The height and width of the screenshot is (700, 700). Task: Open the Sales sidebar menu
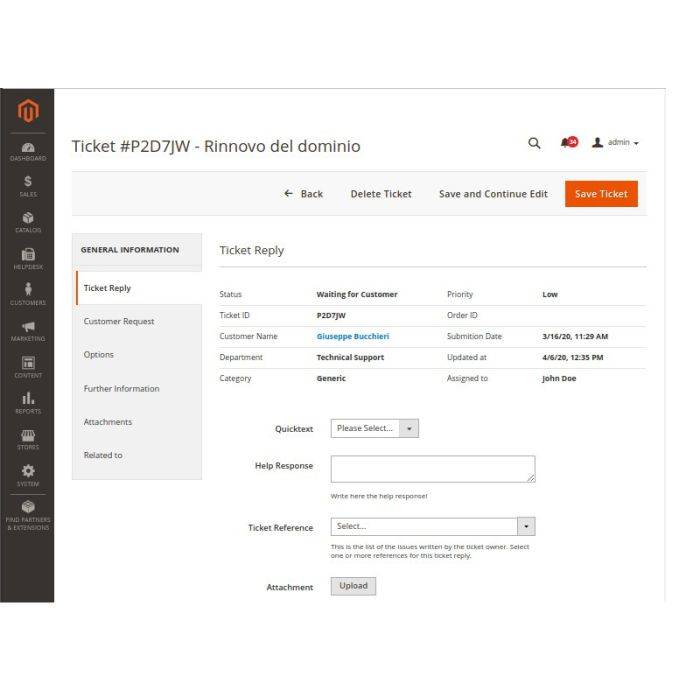[x=28, y=186]
